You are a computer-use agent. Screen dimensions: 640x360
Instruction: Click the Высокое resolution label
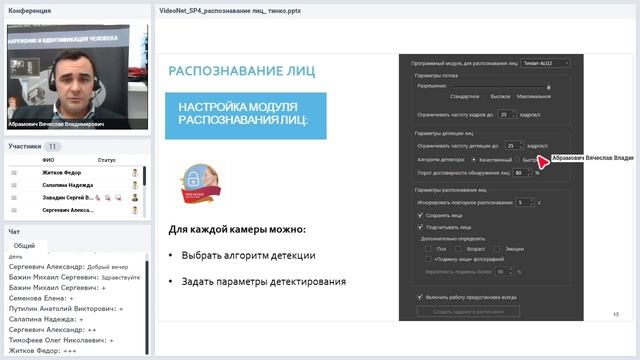coord(500,96)
